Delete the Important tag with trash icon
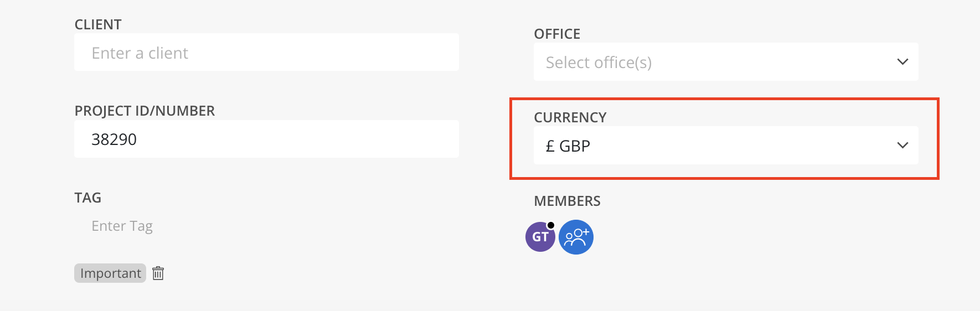Viewport: 980px width, 311px height. pos(158,273)
